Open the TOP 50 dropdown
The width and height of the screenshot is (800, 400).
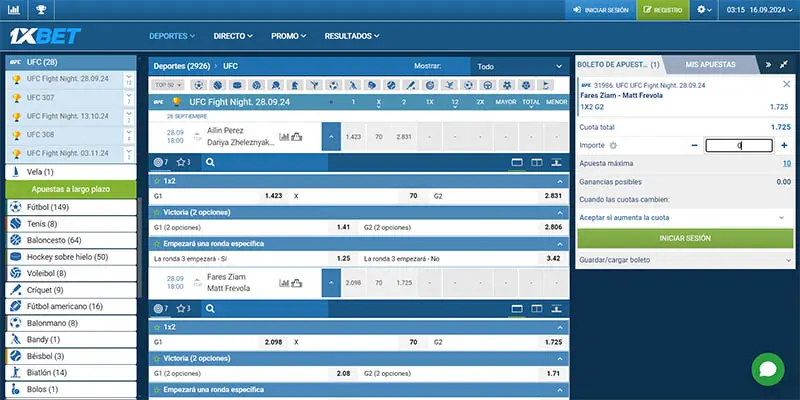click(167, 85)
